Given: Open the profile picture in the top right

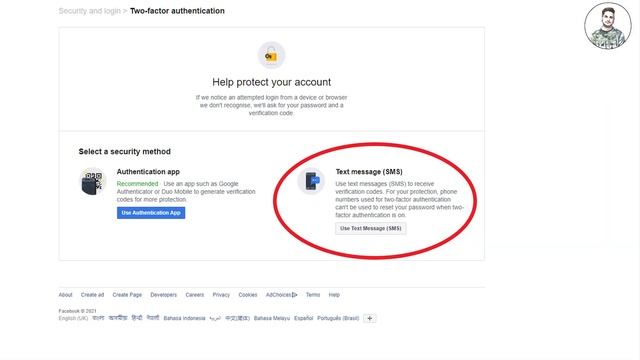Looking at the screenshot, I should pyautogui.click(x=608, y=26).
